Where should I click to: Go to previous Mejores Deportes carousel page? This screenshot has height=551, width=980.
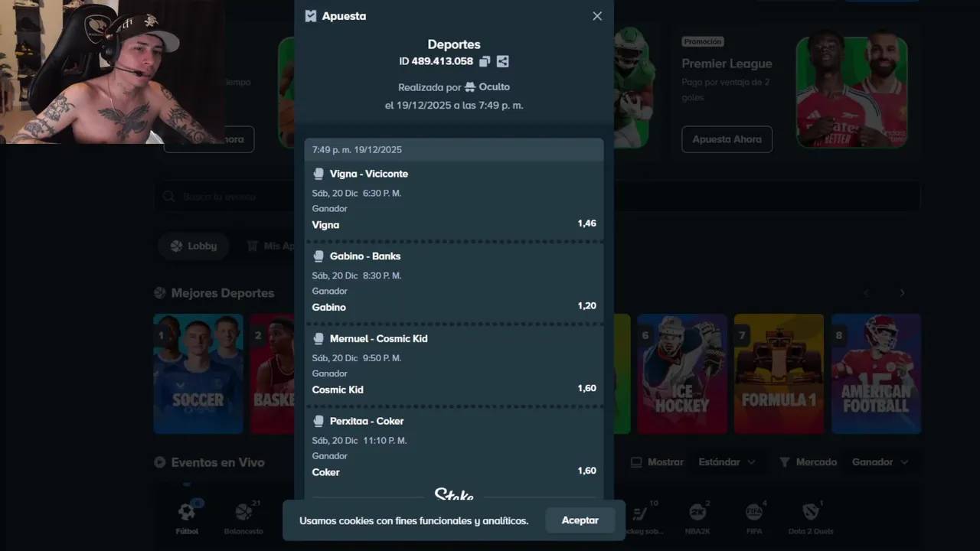click(x=867, y=293)
